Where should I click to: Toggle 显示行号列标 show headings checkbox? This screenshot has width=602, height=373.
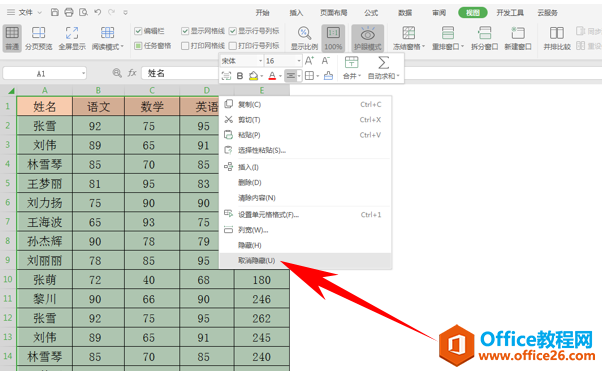[233, 31]
